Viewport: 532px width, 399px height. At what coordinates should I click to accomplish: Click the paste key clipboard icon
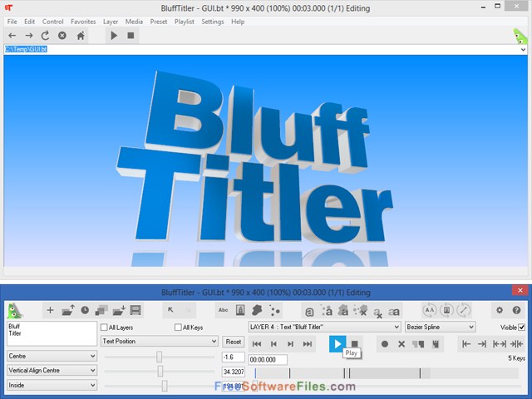pyautogui.click(x=436, y=344)
